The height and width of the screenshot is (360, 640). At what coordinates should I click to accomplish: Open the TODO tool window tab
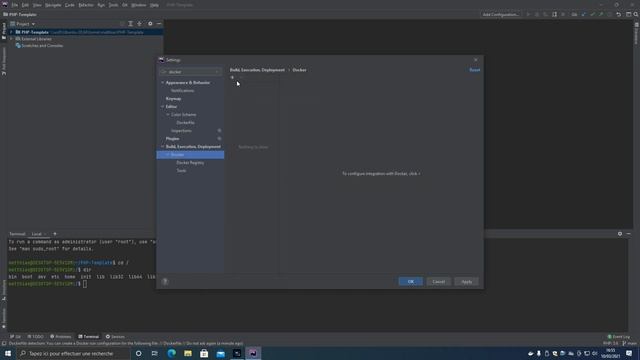36,337
